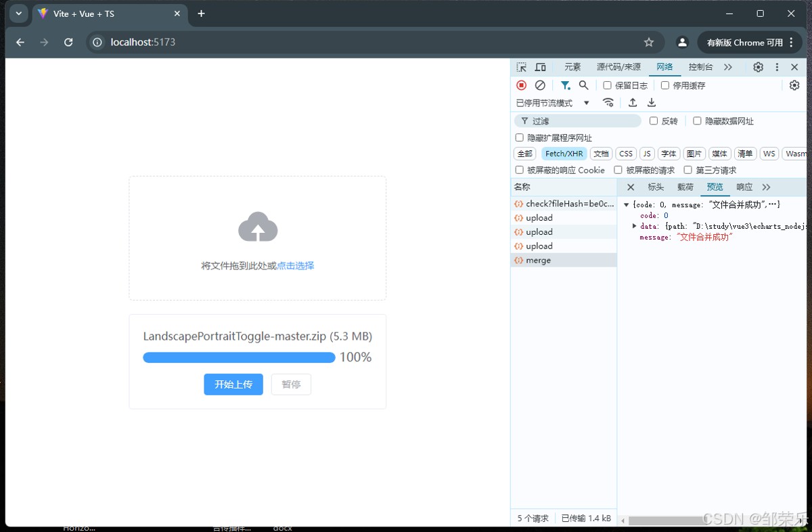Viewport: 812px width, 532px height.
Task: Tick the 被屏蔽的请求 checkbox
Action: coord(618,170)
